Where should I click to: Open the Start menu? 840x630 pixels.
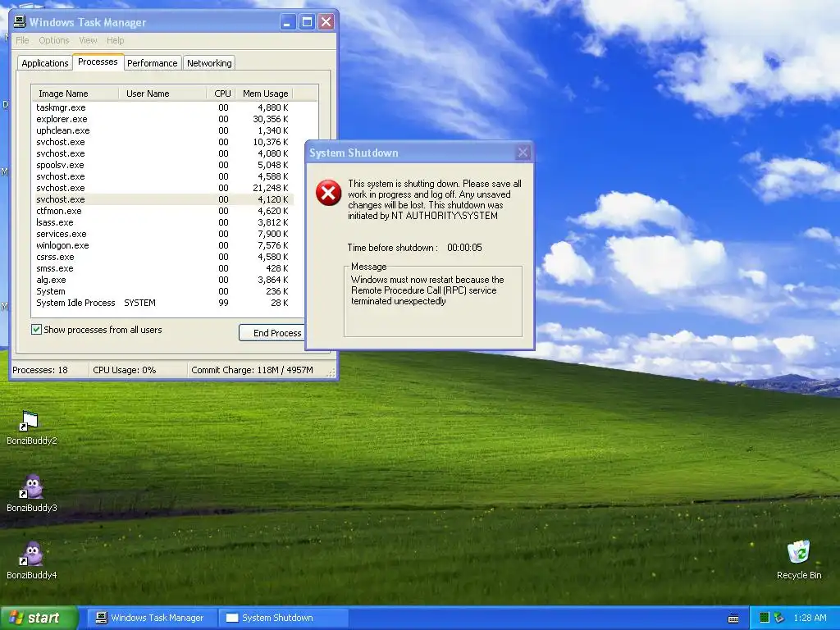[x=39, y=618]
